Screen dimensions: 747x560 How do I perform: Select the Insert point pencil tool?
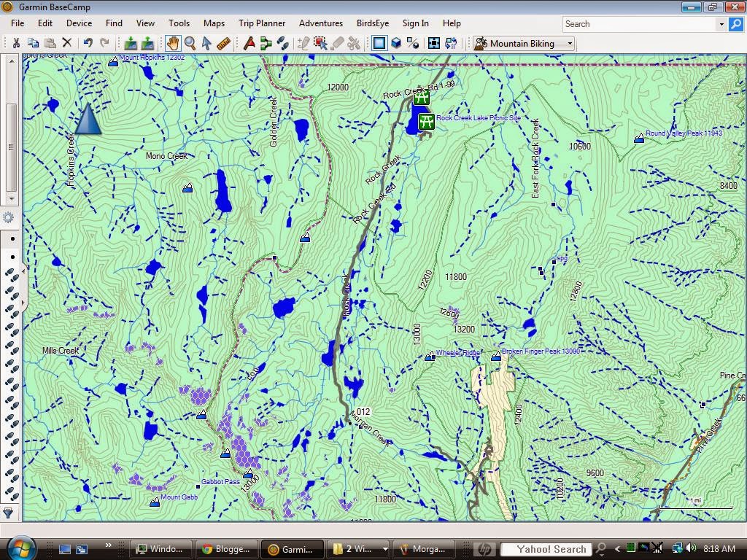303,43
